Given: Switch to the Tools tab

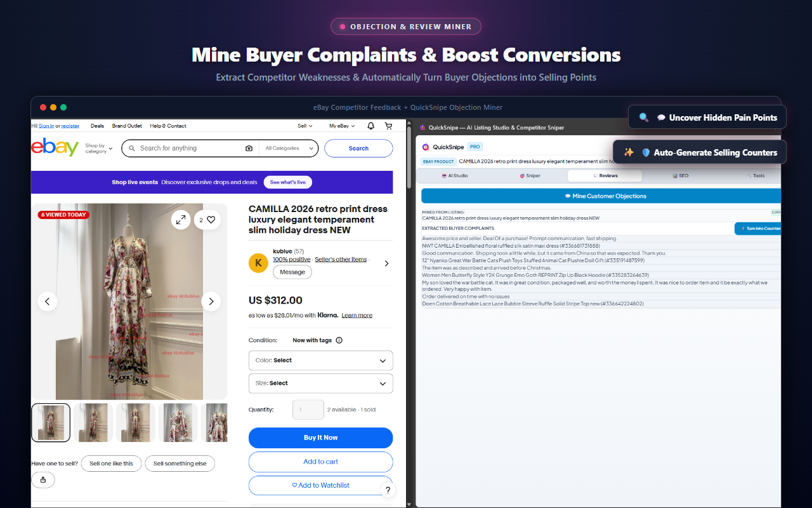Looking at the screenshot, I should pos(755,175).
